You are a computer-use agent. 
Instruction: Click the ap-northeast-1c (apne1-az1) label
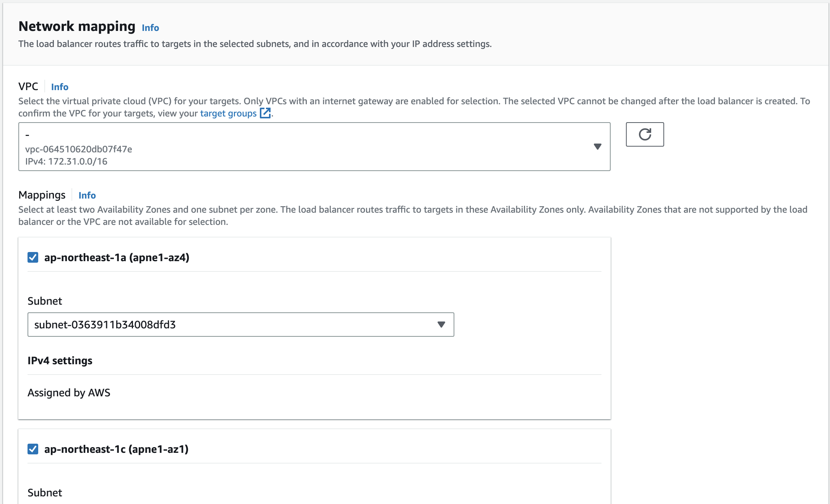tap(116, 449)
